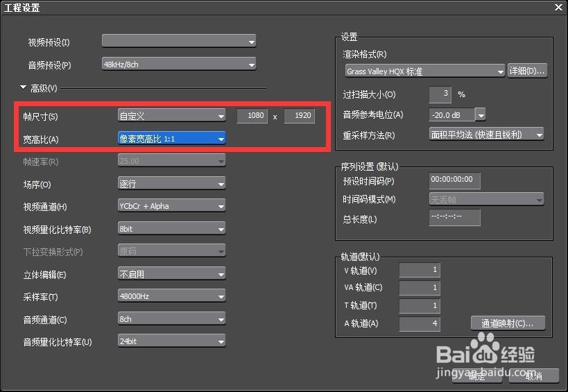Click the frame height field 1920
568x392 pixels.
[x=300, y=116]
